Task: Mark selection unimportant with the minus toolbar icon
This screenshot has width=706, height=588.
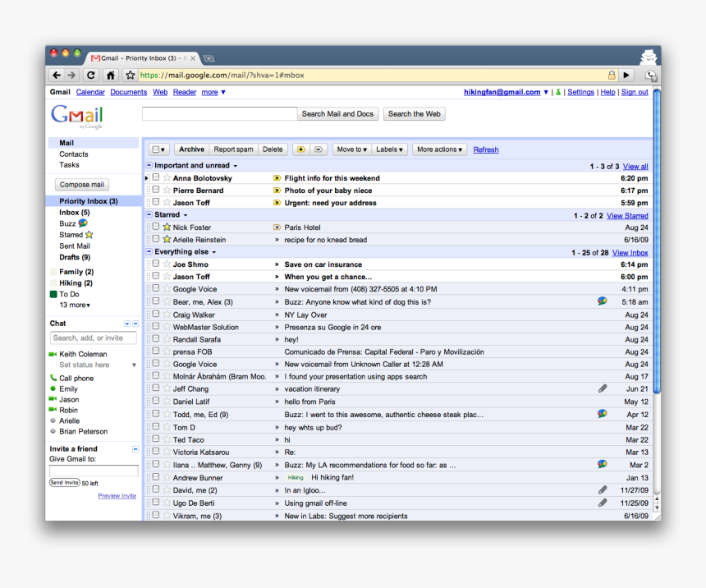Action: tap(318, 149)
